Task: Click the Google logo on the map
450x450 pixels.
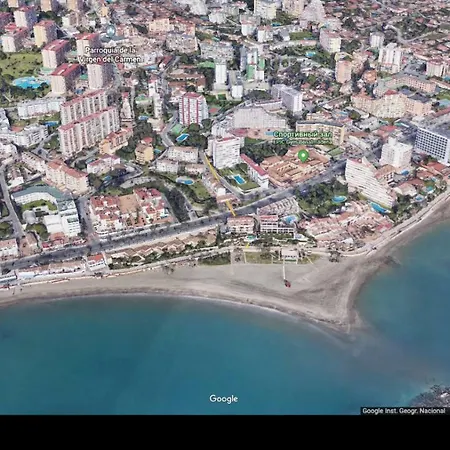Action: pos(224,399)
